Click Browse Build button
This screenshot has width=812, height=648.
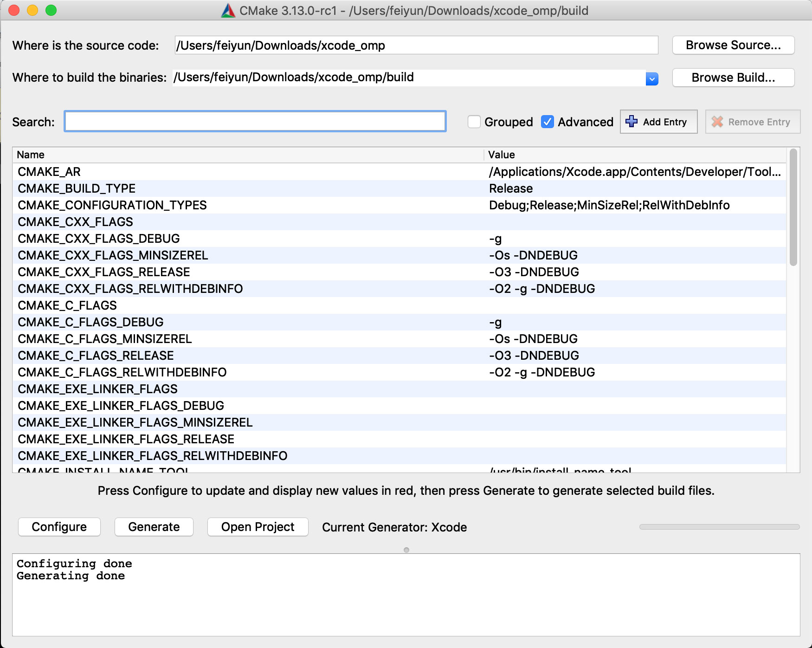(x=733, y=78)
